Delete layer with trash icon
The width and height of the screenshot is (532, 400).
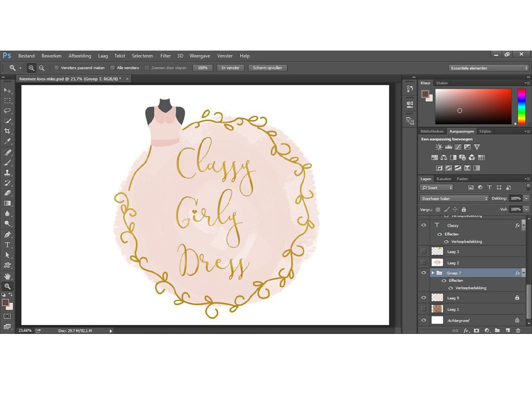(x=518, y=330)
